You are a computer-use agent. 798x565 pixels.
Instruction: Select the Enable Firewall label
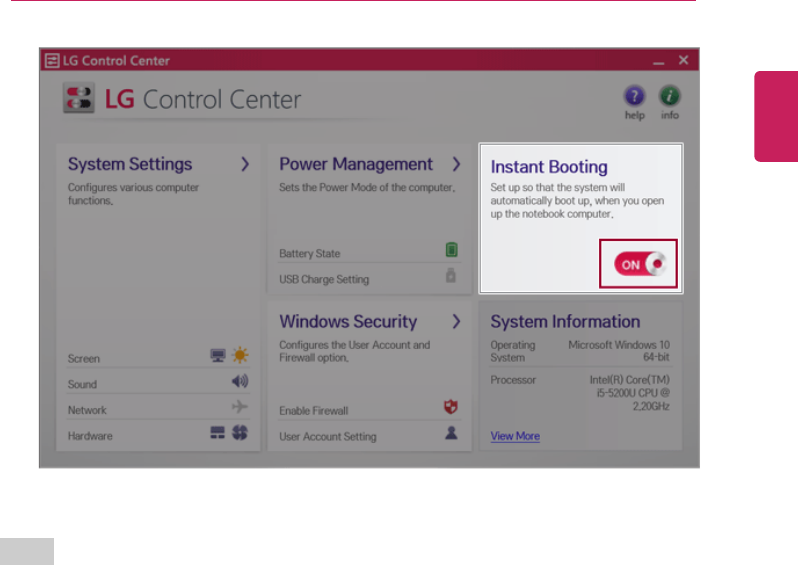tap(314, 411)
